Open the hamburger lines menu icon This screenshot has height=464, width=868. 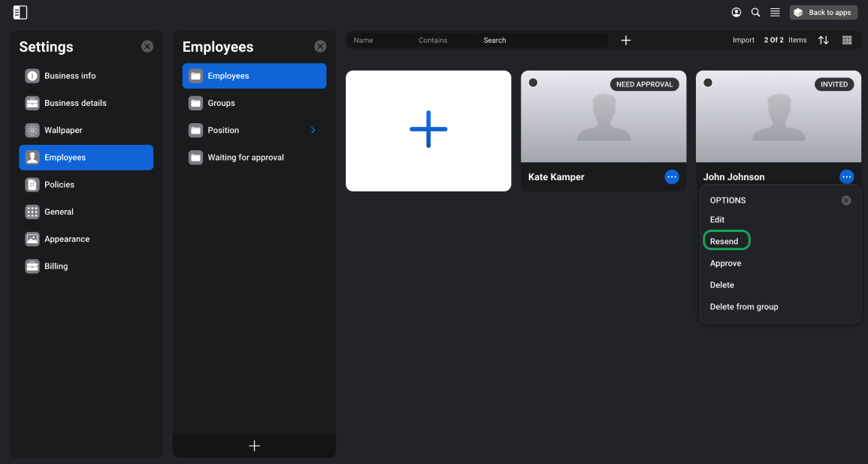(775, 12)
